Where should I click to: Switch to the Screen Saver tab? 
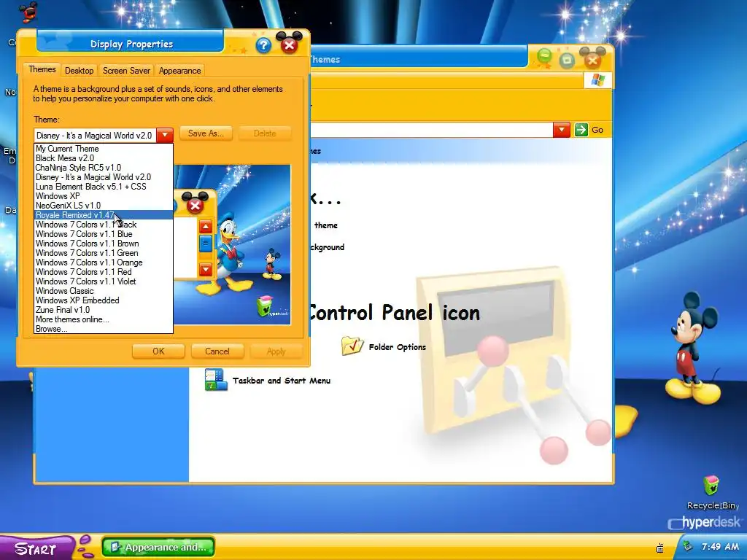pyautogui.click(x=126, y=71)
